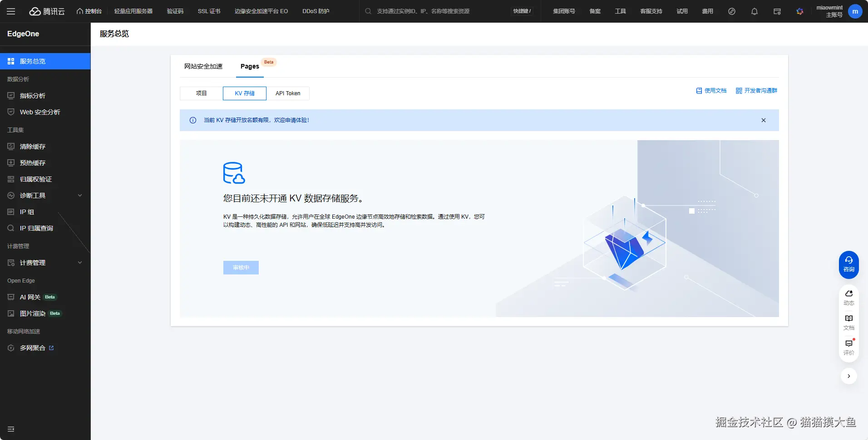Open the 开发者沟通群 link
Image resolution: width=868 pixels, height=440 pixels.
coord(757,91)
